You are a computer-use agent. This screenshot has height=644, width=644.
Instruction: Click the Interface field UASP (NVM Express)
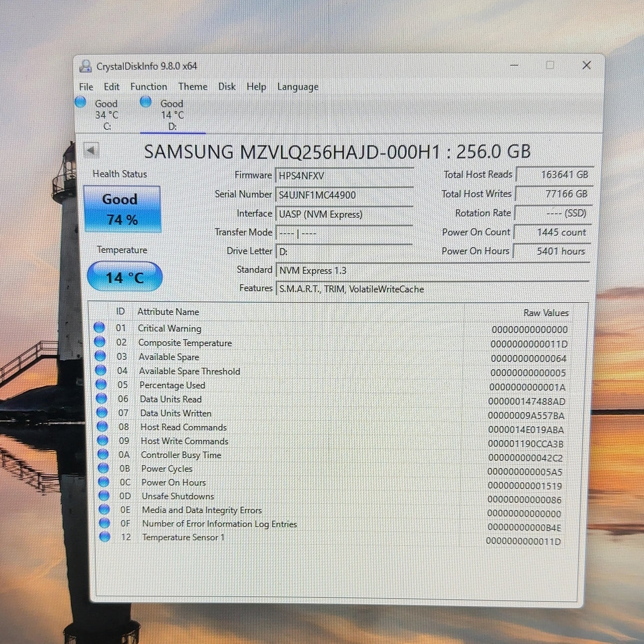(344, 214)
